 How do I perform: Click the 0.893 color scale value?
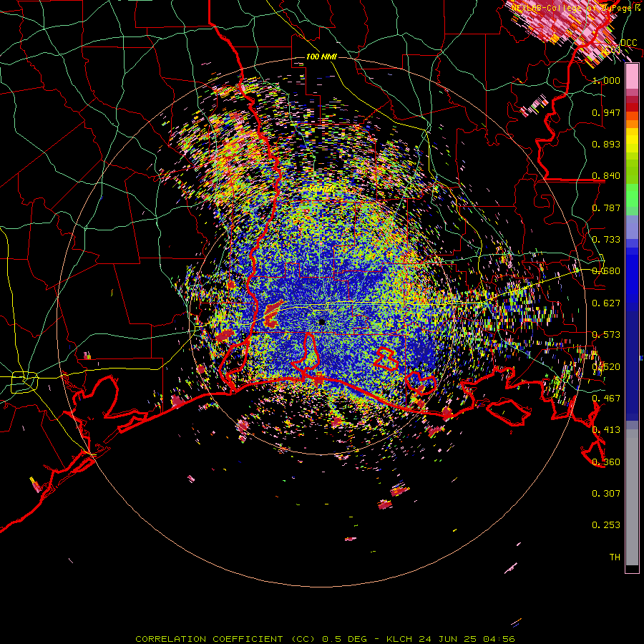pos(606,144)
